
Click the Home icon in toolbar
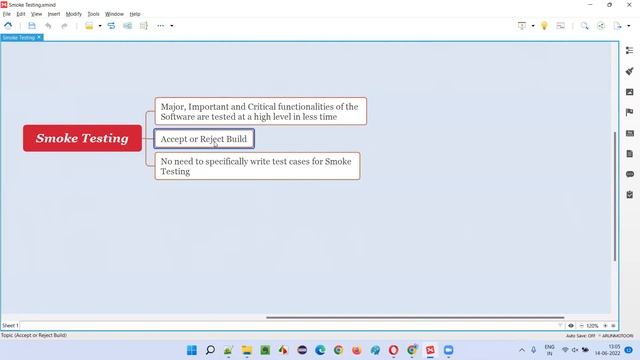(x=8, y=26)
